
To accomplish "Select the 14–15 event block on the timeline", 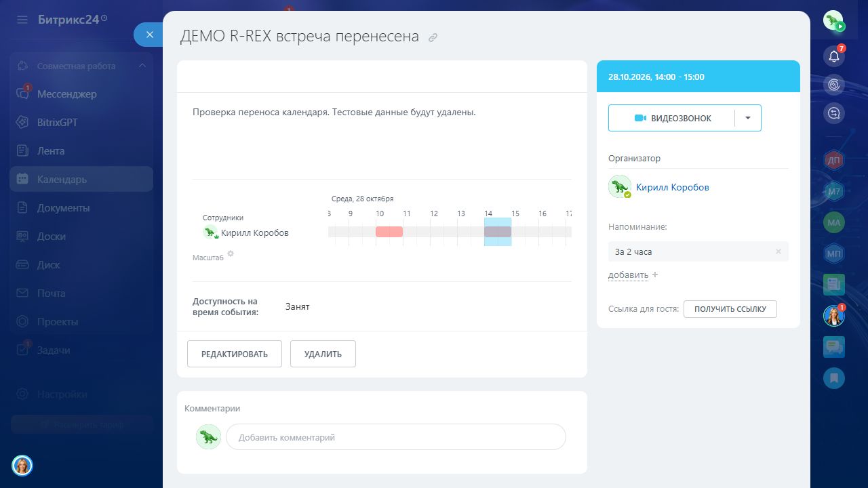I will (x=498, y=232).
